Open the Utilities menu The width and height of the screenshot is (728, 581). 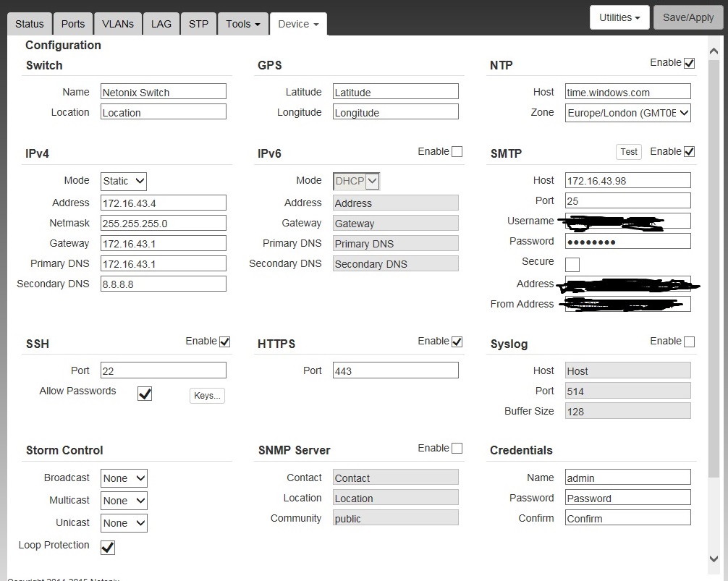click(x=619, y=17)
